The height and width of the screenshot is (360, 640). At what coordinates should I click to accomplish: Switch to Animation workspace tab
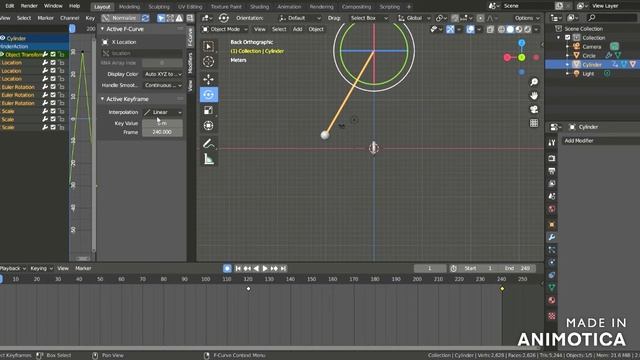pos(289,7)
